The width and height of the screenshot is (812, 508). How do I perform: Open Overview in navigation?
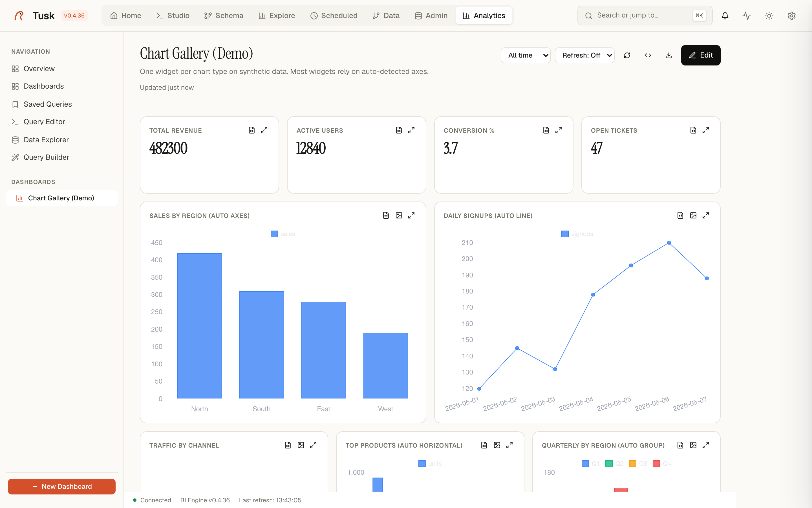[x=62, y=69]
